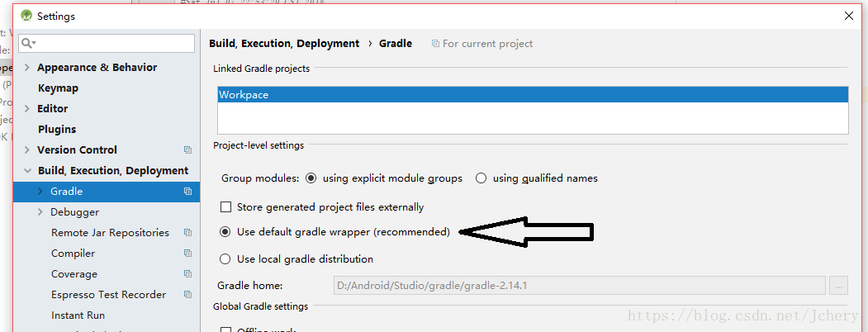Click the Android Studio logo in title bar
The height and width of the screenshot is (332, 868).
coord(26,16)
